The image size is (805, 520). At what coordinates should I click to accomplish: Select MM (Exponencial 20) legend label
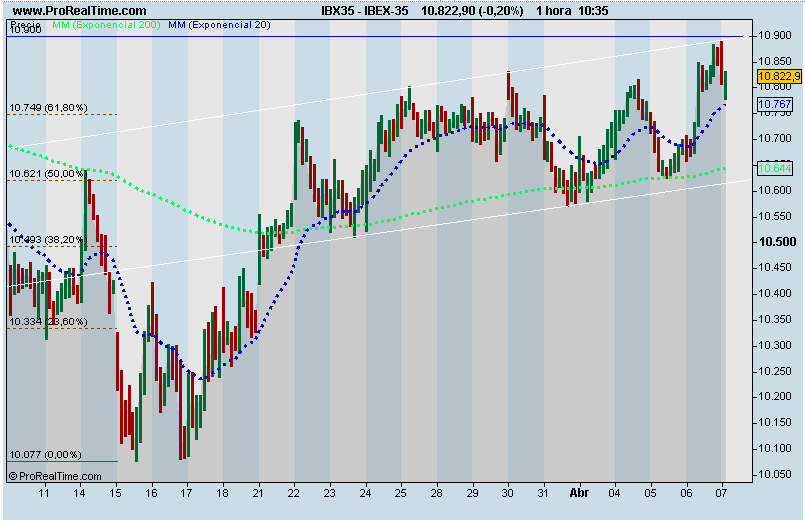click(x=219, y=25)
